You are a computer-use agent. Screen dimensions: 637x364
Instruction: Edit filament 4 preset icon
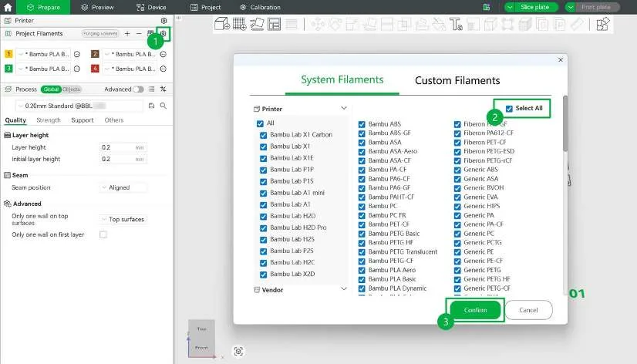(163, 69)
